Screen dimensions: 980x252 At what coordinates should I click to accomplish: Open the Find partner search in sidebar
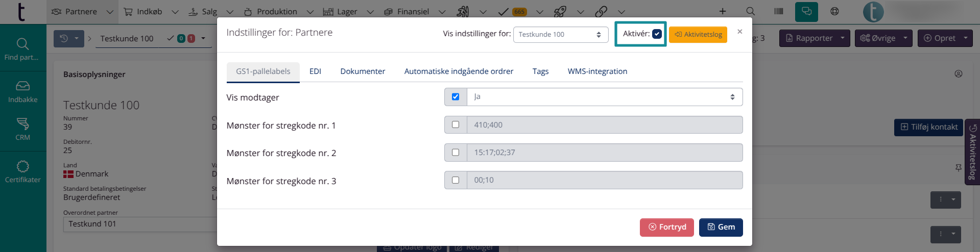22,49
